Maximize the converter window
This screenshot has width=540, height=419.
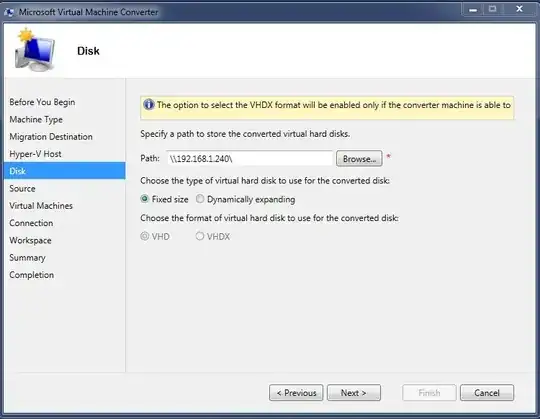tap(492, 9)
